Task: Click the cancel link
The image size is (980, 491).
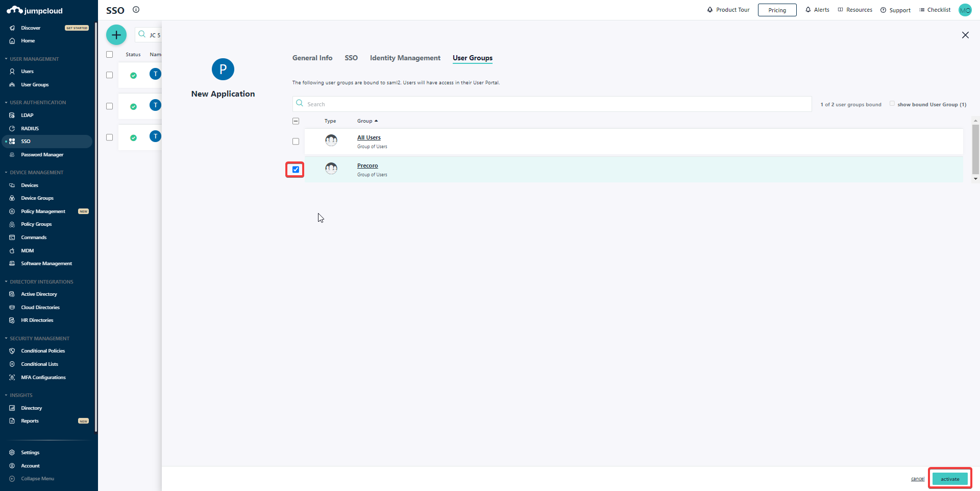Action: click(x=918, y=479)
